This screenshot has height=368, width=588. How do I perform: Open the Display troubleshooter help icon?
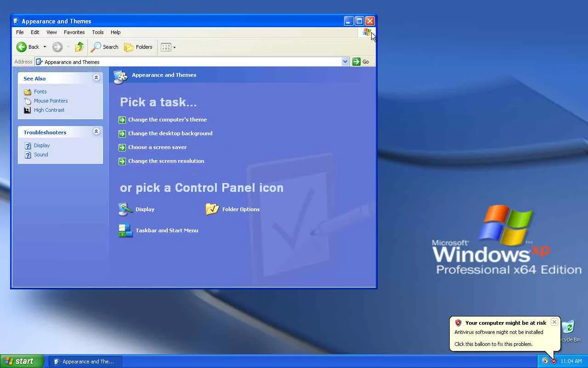pos(28,145)
